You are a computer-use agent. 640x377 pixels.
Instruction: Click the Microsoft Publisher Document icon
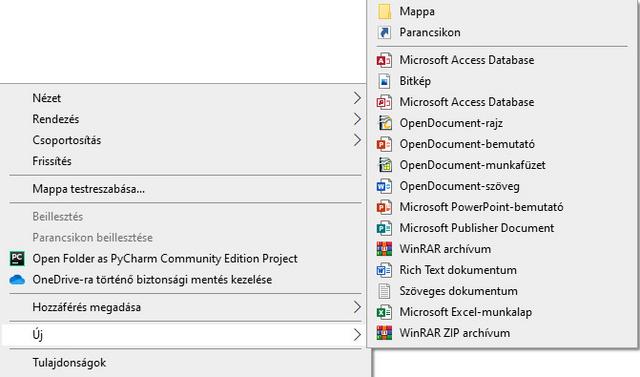point(384,228)
